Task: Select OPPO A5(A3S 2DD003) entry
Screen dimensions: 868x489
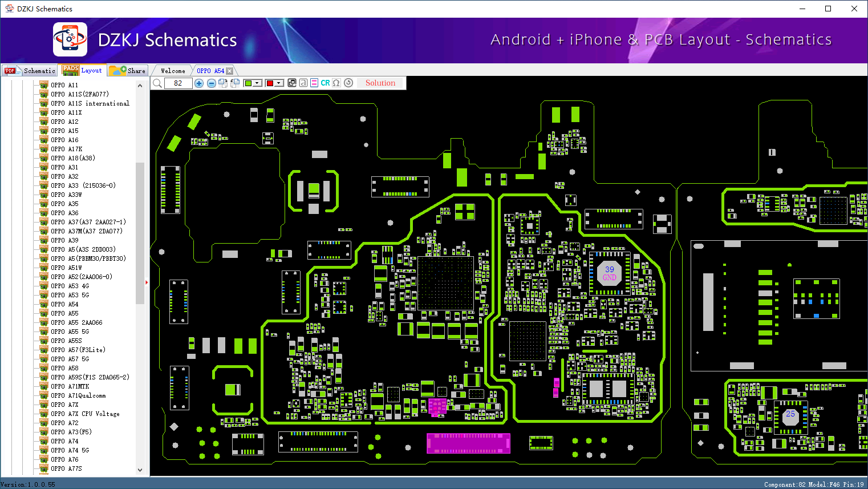Action: 83,249
